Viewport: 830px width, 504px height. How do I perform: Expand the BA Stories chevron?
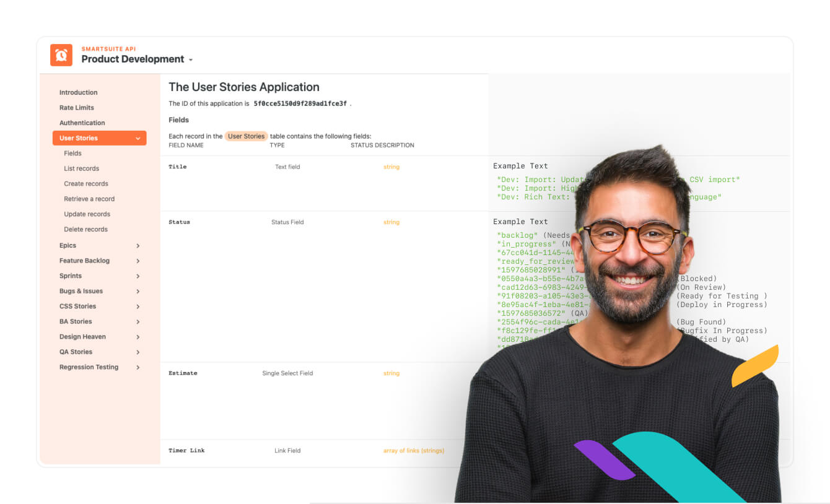[138, 321]
